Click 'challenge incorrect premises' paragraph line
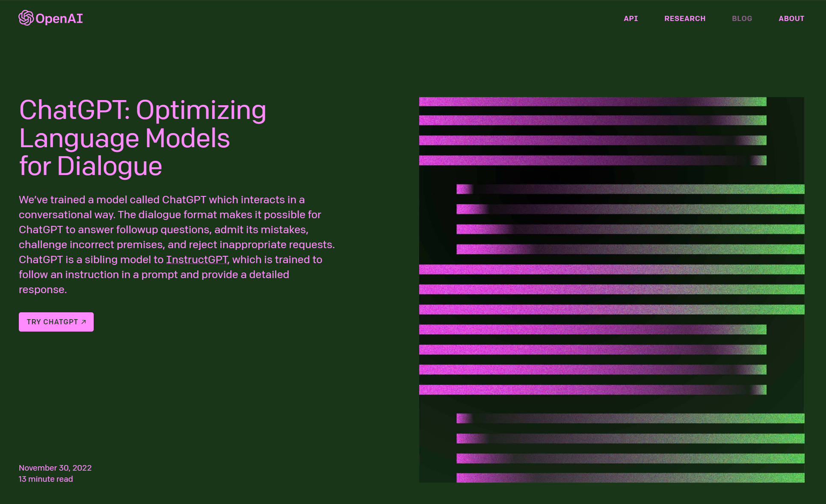Viewport: 826px width, 504px height. tap(176, 245)
